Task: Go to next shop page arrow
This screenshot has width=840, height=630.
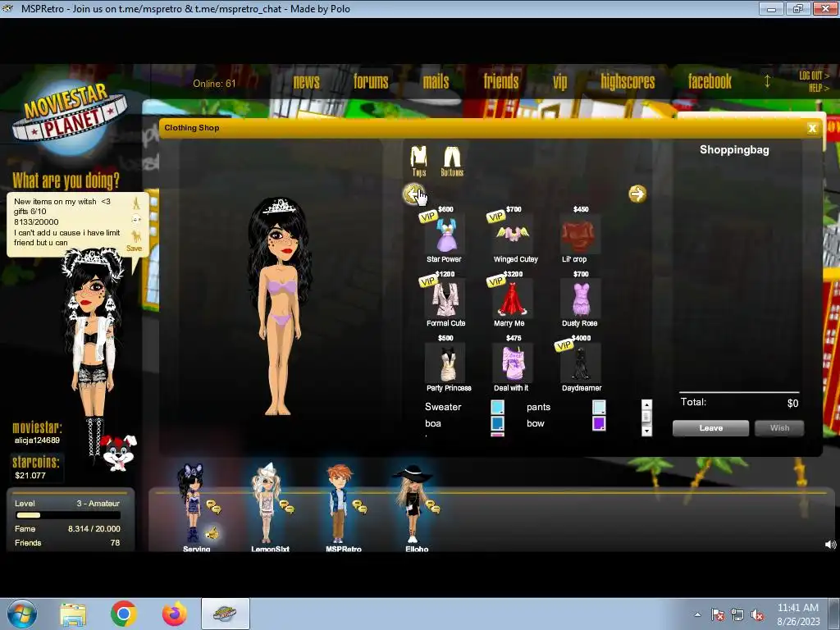Action: coord(637,194)
